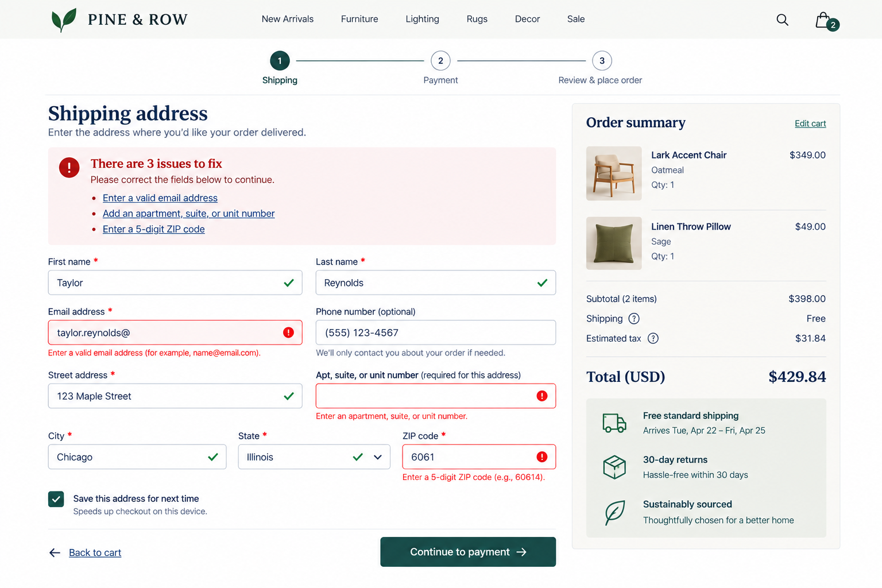The height and width of the screenshot is (588, 882).
Task: Browse the Decor category
Action: click(527, 19)
